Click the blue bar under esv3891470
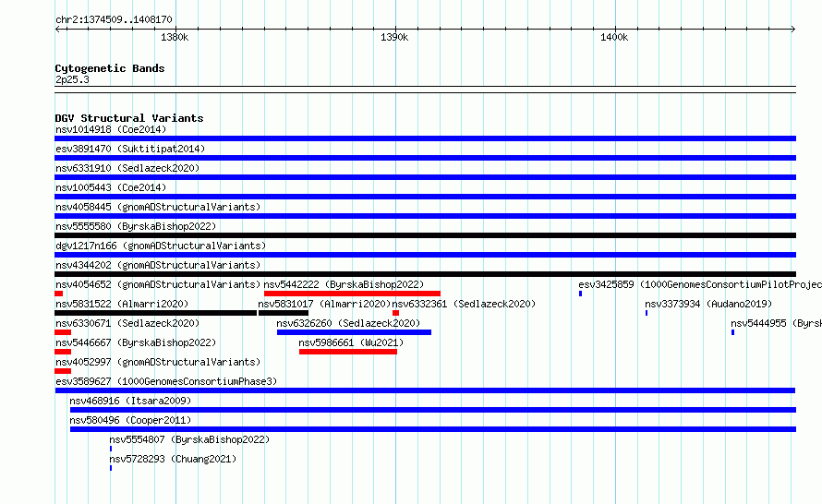The width and height of the screenshot is (822, 504). 425,158
